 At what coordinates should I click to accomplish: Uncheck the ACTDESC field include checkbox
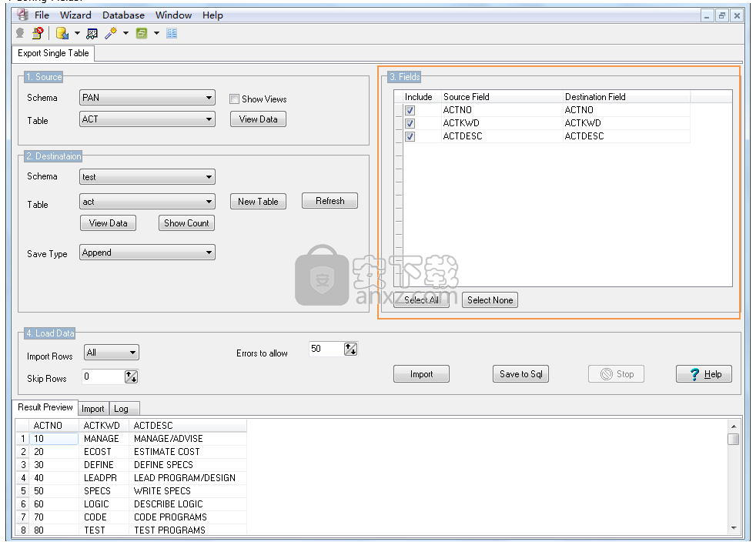(410, 136)
